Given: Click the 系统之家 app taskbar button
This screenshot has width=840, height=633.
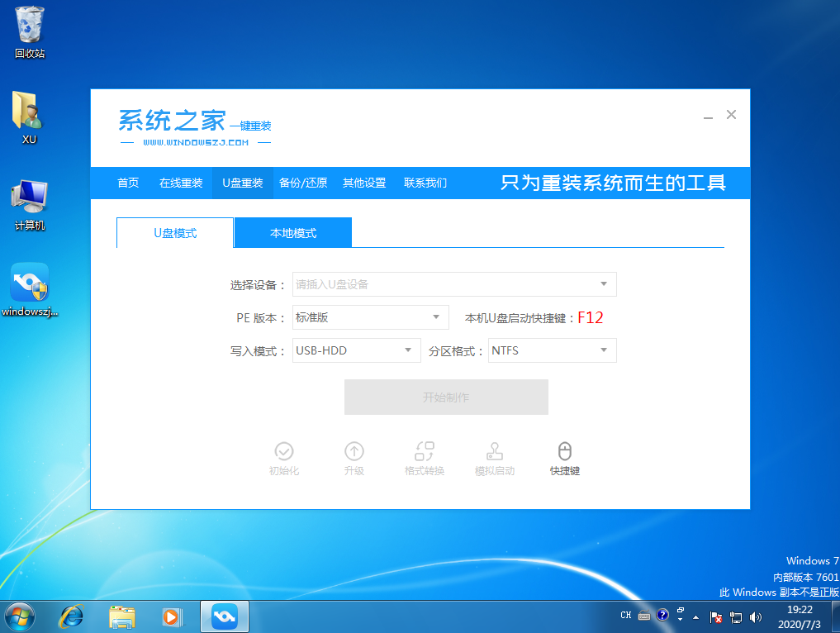Looking at the screenshot, I should 225,617.
